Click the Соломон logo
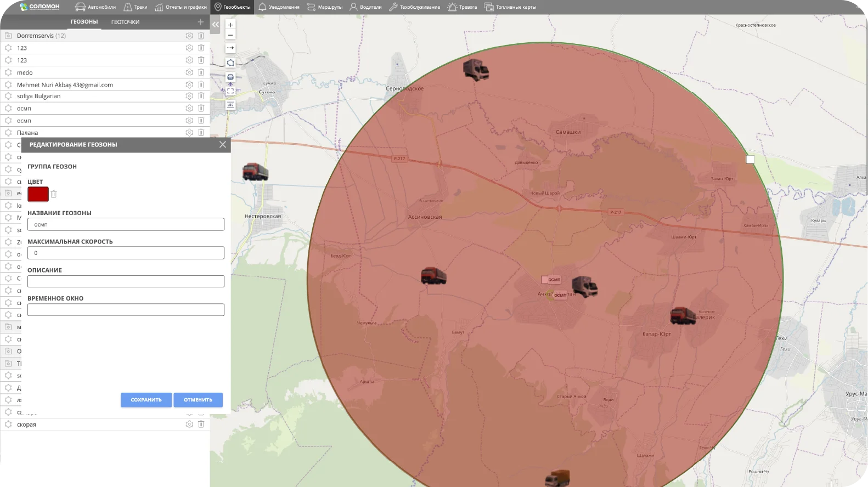The height and width of the screenshot is (487, 868). 40,7
